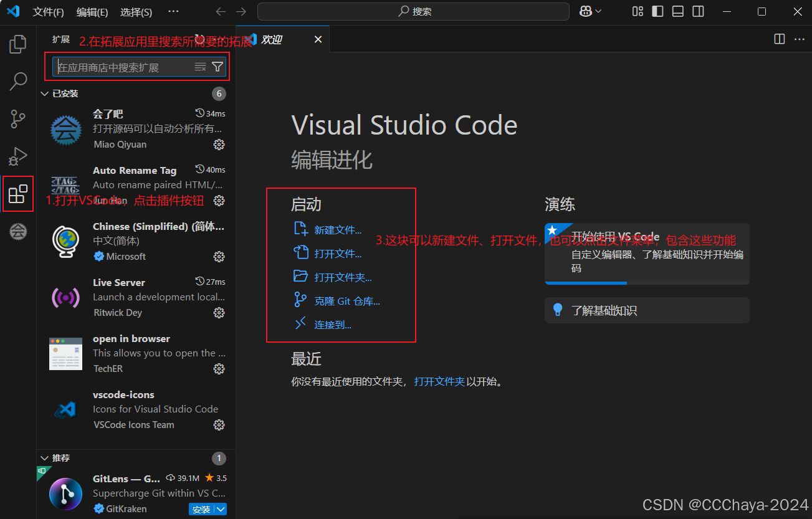812x519 pixels.
Task: Click the filter extensions funnel icon
Action: [x=217, y=67]
